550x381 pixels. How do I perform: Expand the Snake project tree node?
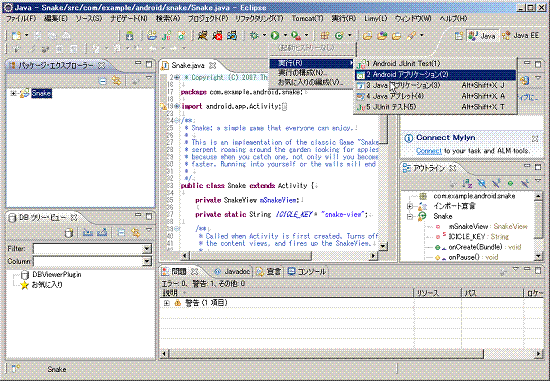coord(13,93)
